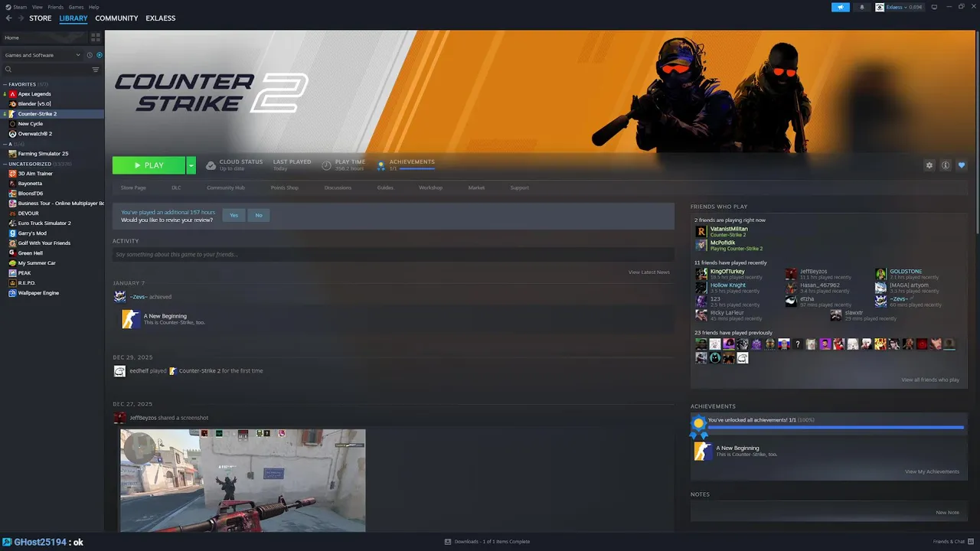Click the announcements megaphone icon
This screenshot has width=980, height=551.
click(841, 7)
